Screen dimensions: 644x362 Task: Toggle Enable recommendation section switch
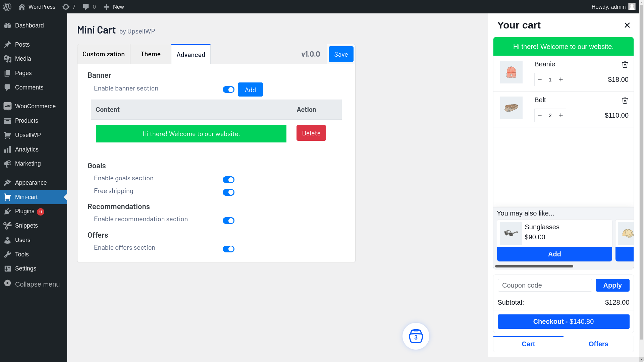(228, 221)
